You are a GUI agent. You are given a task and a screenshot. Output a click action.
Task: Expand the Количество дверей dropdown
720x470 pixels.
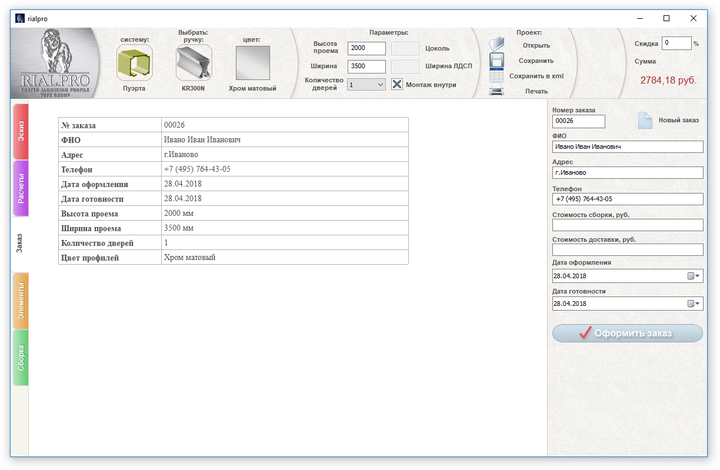380,85
